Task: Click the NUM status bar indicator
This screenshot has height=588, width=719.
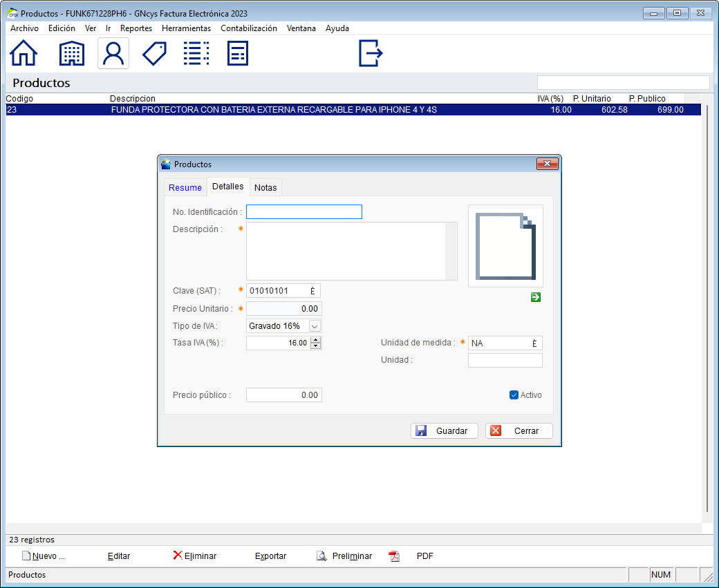Action: point(661,575)
